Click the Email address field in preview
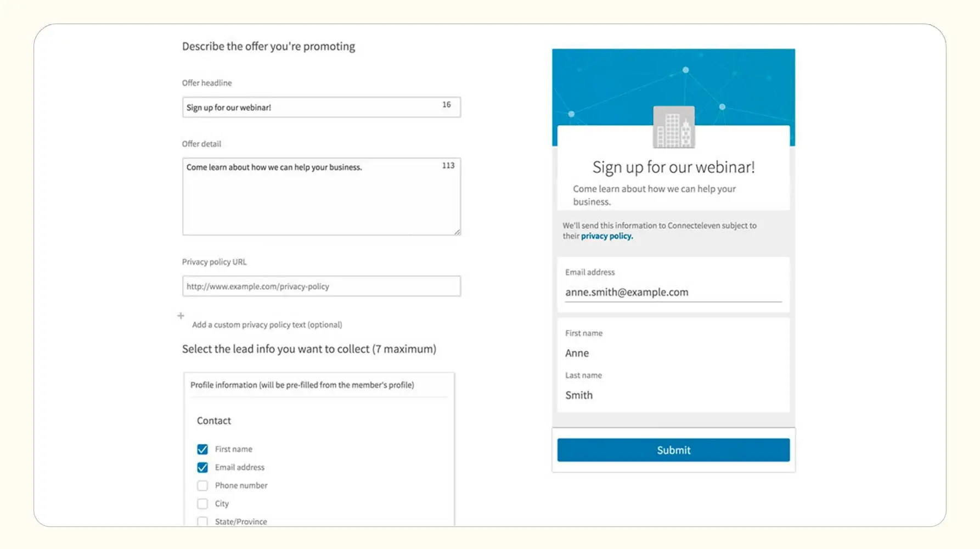This screenshot has width=980, height=549. pos(673,292)
